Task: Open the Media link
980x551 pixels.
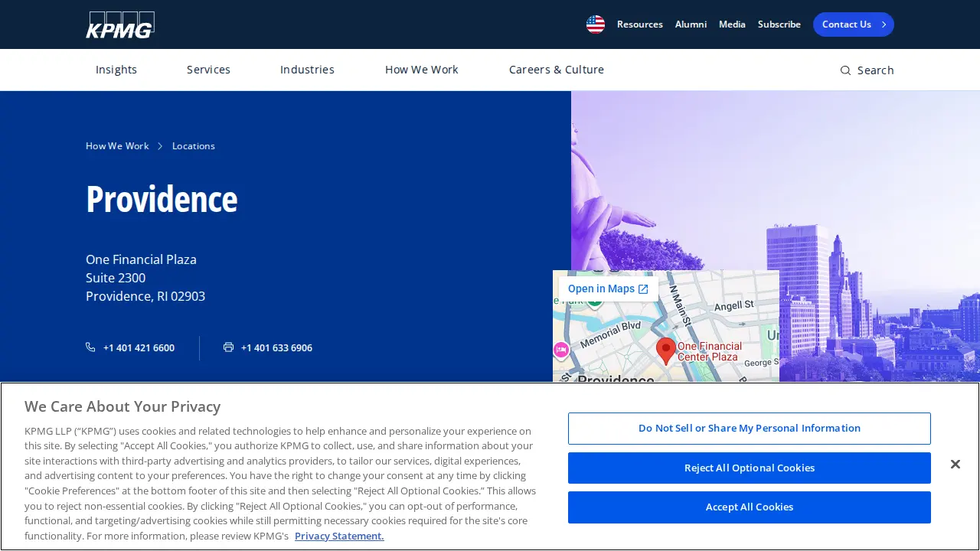Action: [732, 24]
